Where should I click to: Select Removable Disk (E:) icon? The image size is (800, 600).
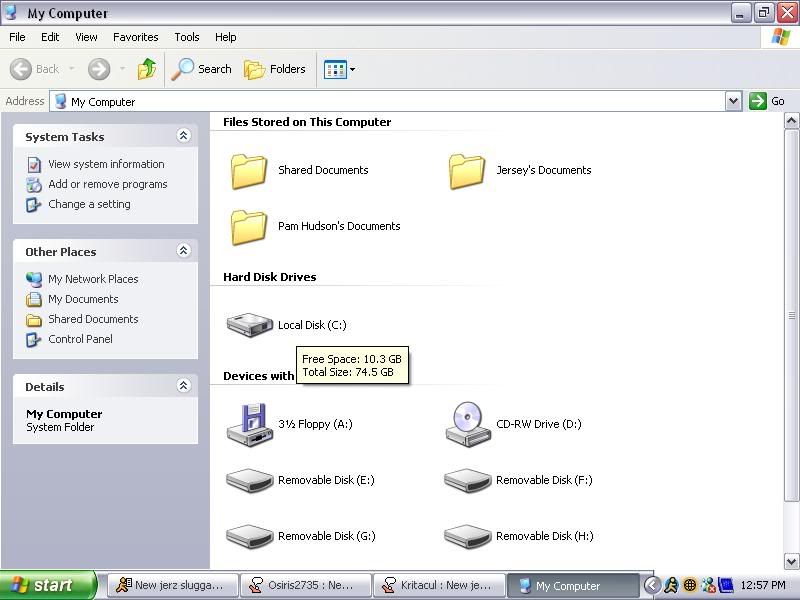(249, 480)
